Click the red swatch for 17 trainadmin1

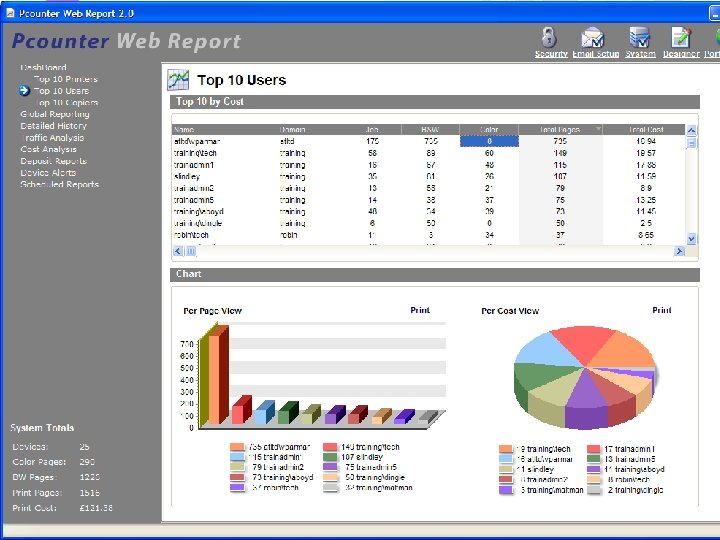pos(594,449)
